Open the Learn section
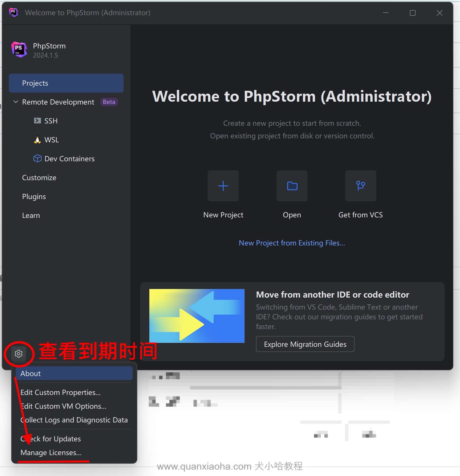 tap(31, 215)
